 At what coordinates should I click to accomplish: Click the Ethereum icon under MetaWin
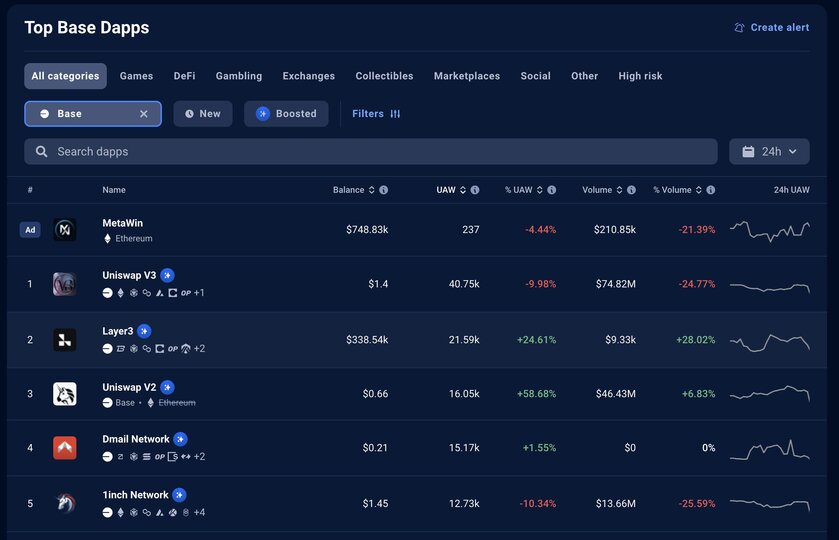(x=108, y=239)
